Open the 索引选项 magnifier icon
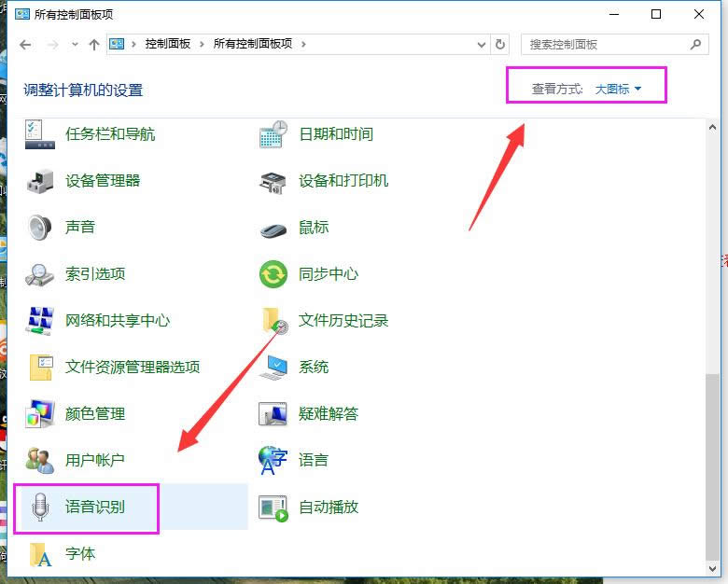The width and height of the screenshot is (728, 584). click(39, 274)
